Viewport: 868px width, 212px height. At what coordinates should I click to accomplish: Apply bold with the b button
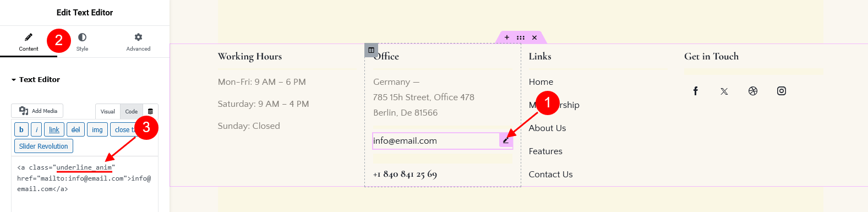pyautogui.click(x=21, y=129)
